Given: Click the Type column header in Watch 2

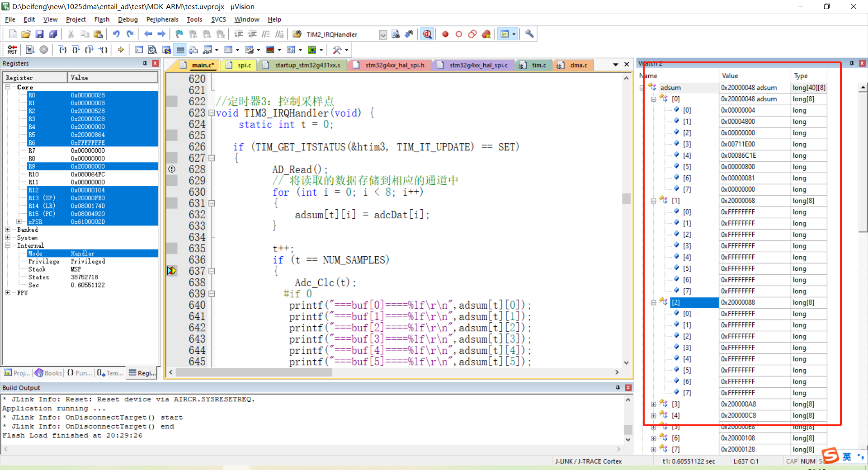Looking at the screenshot, I should pos(809,76).
